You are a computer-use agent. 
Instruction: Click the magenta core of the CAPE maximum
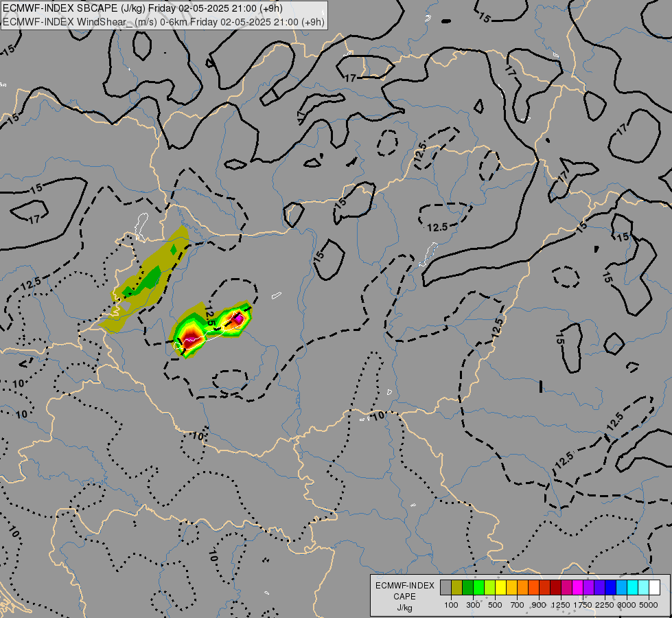pyautogui.click(x=238, y=319)
